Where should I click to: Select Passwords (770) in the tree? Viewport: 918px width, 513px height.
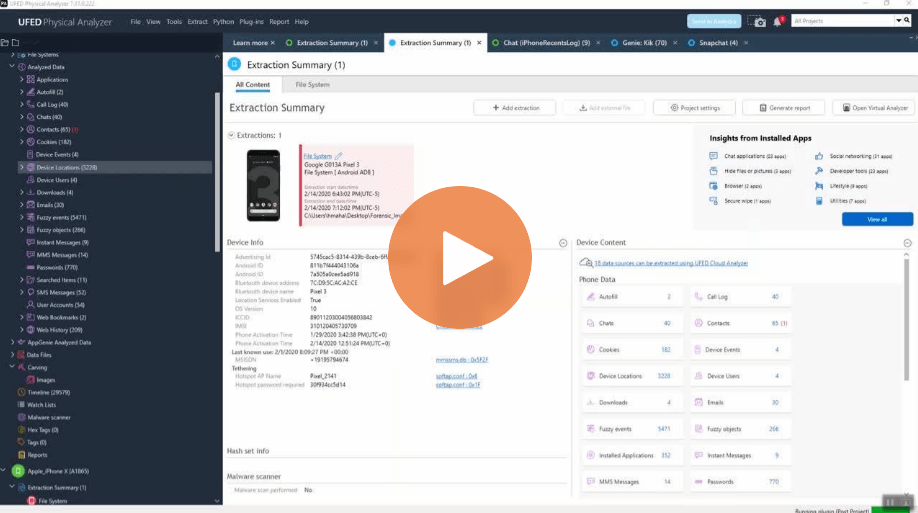(57, 268)
